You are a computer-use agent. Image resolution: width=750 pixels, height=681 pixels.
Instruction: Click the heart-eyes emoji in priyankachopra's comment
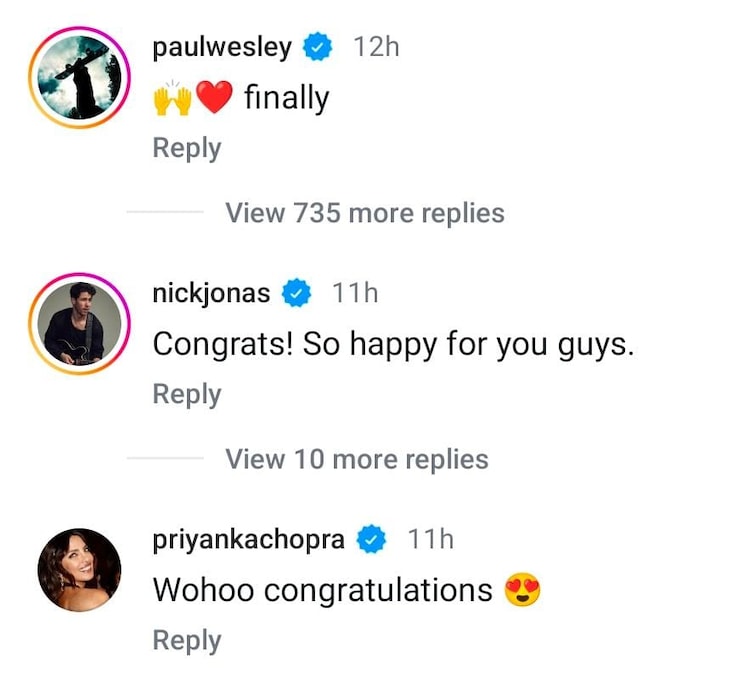[x=523, y=590]
